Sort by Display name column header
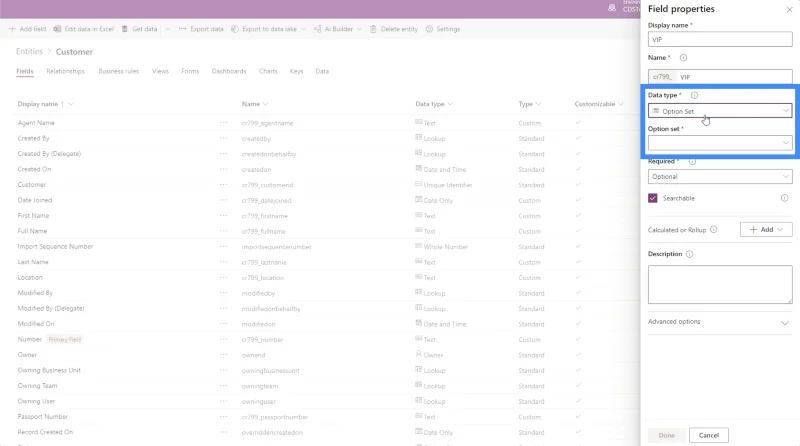The width and height of the screenshot is (800, 446). pyautogui.click(x=38, y=104)
